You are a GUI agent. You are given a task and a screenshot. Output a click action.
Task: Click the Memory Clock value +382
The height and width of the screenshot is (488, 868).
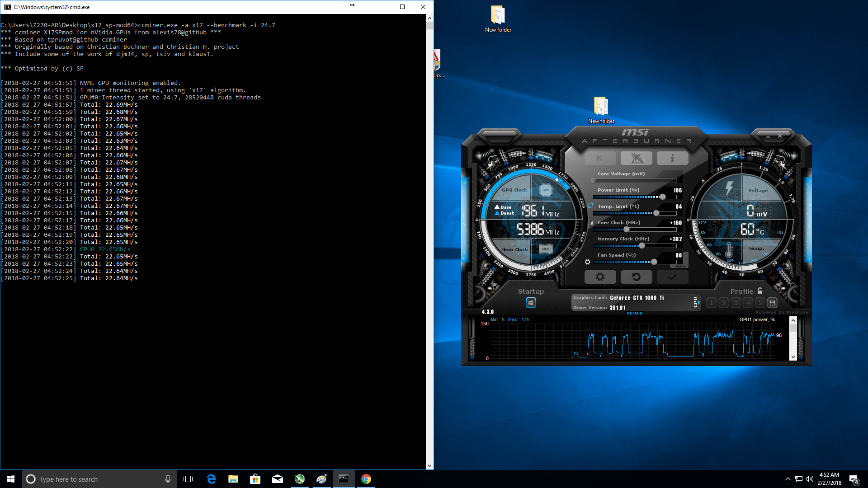click(675, 239)
